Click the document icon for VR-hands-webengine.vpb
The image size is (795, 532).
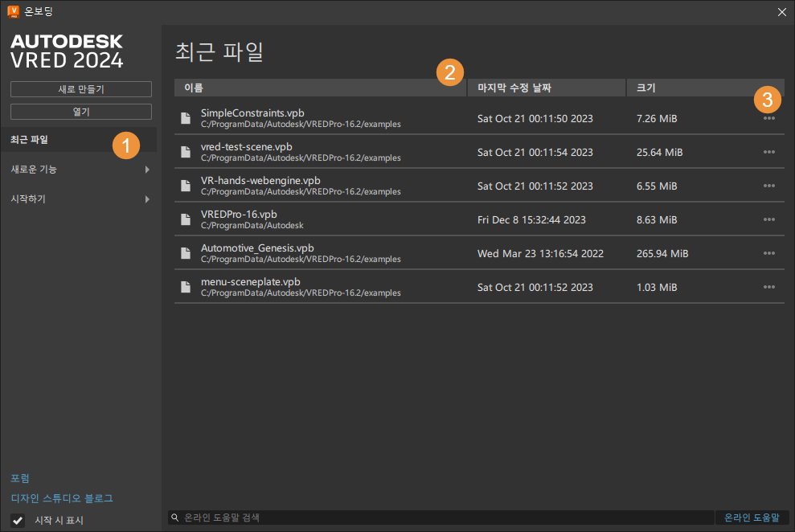click(185, 186)
